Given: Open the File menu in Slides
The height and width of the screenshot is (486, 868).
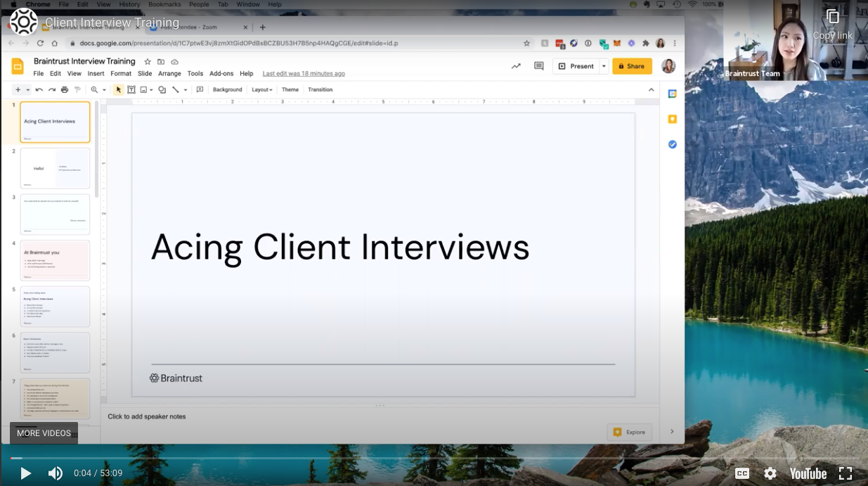Looking at the screenshot, I should point(39,73).
